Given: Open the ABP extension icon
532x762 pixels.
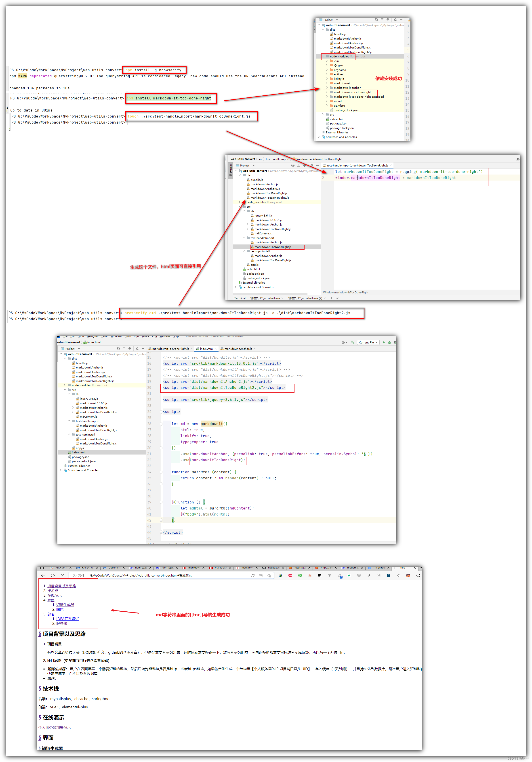Looking at the screenshot, I should tap(290, 575).
